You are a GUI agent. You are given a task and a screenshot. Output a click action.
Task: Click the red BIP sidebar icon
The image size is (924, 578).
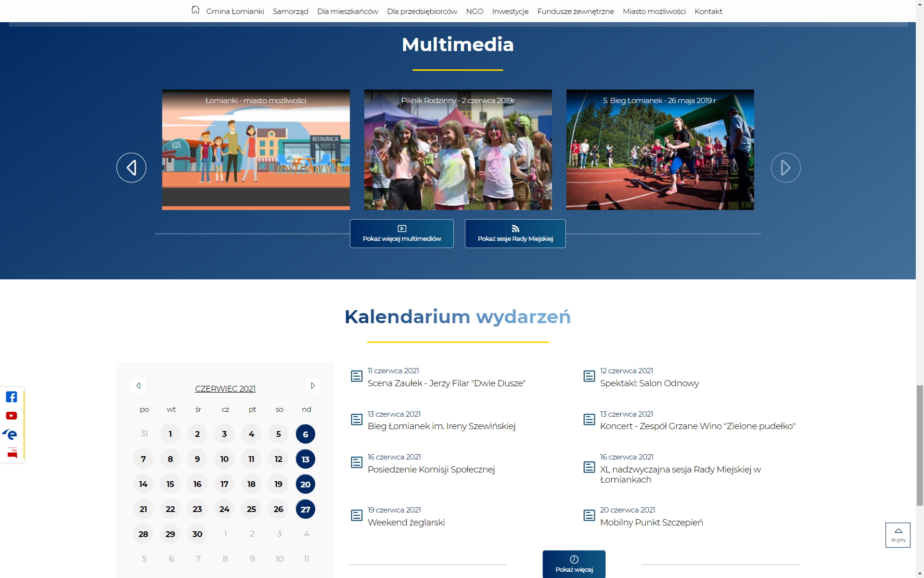click(12, 453)
